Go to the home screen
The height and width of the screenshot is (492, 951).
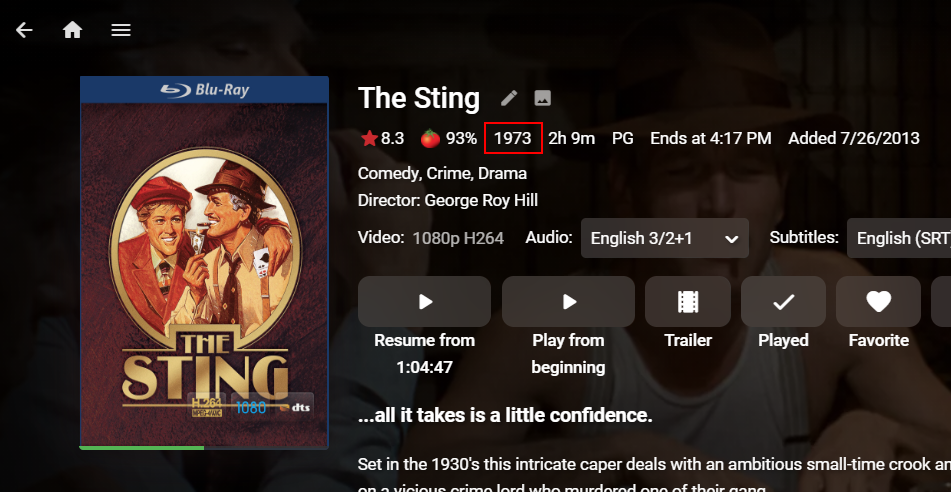(72, 30)
